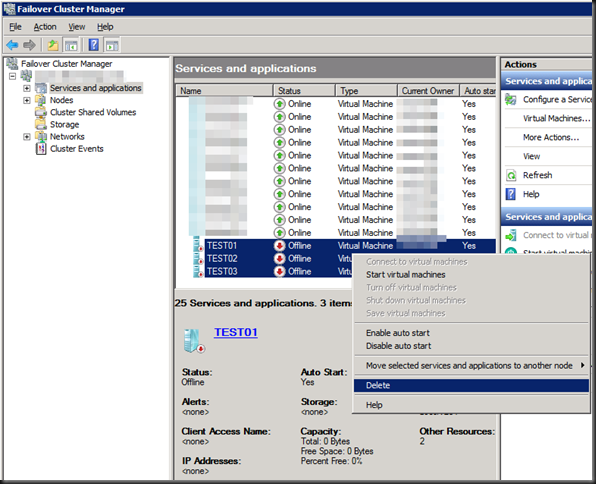Click the Nodes tree icon
The width and height of the screenshot is (596, 484).
pyautogui.click(x=41, y=100)
